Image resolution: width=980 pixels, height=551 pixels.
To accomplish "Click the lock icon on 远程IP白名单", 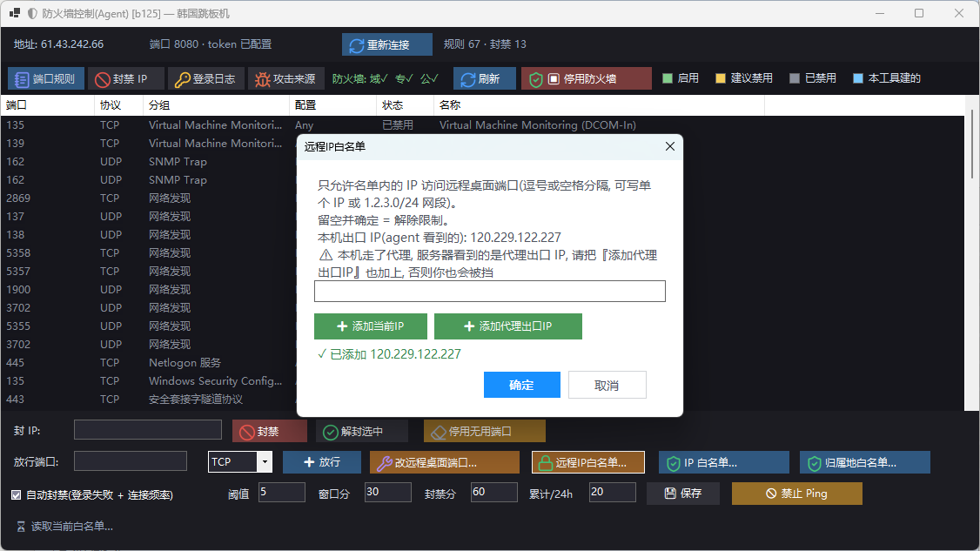I will [x=545, y=463].
